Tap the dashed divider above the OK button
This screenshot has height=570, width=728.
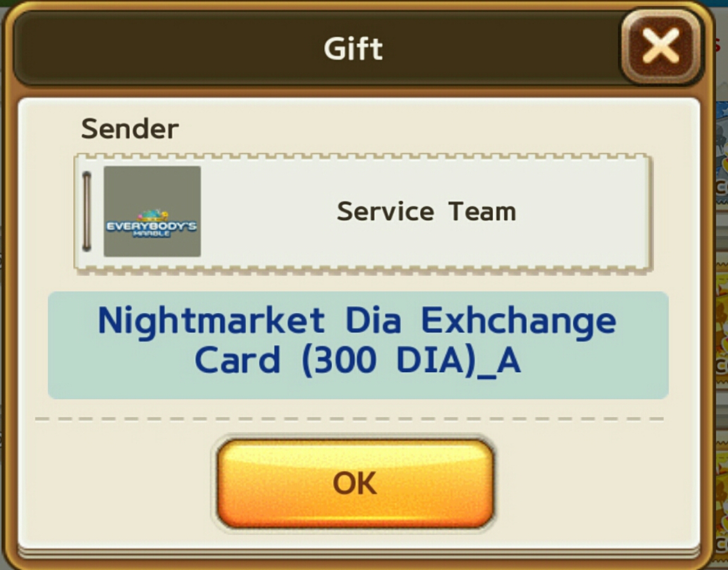[349, 419]
